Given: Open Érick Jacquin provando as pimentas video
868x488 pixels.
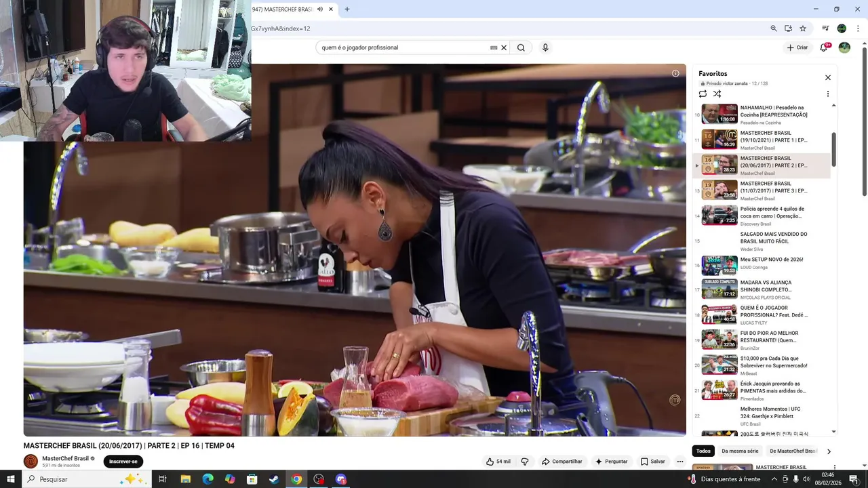Looking at the screenshot, I should pyautogui.click(x=762, y=390).
